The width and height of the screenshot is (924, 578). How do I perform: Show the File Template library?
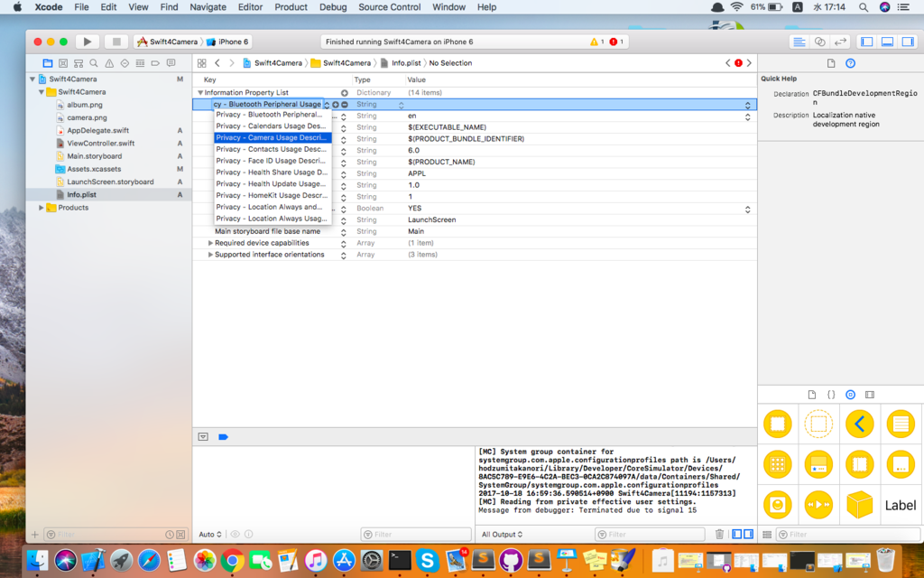pos(812,395)
